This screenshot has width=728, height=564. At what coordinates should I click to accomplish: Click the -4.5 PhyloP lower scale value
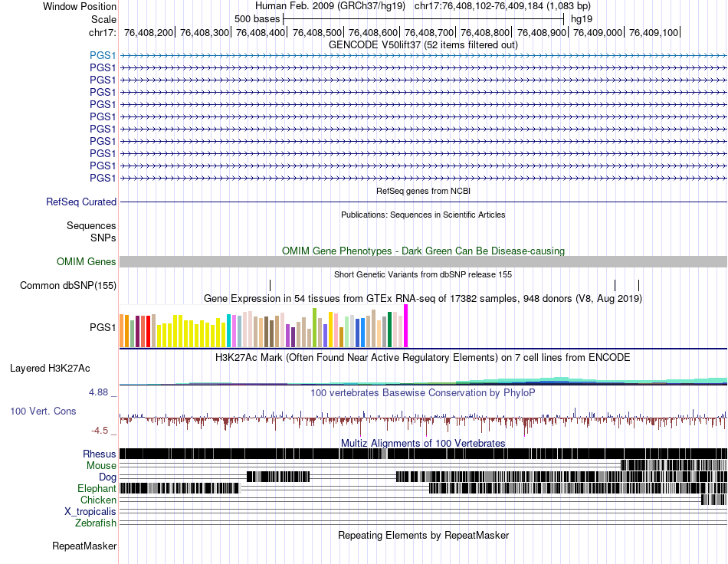(x=100, y=431)
